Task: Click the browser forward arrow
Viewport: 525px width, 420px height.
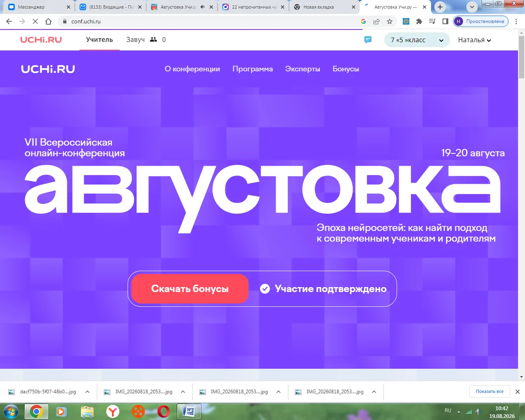Action: coord(22,21)
